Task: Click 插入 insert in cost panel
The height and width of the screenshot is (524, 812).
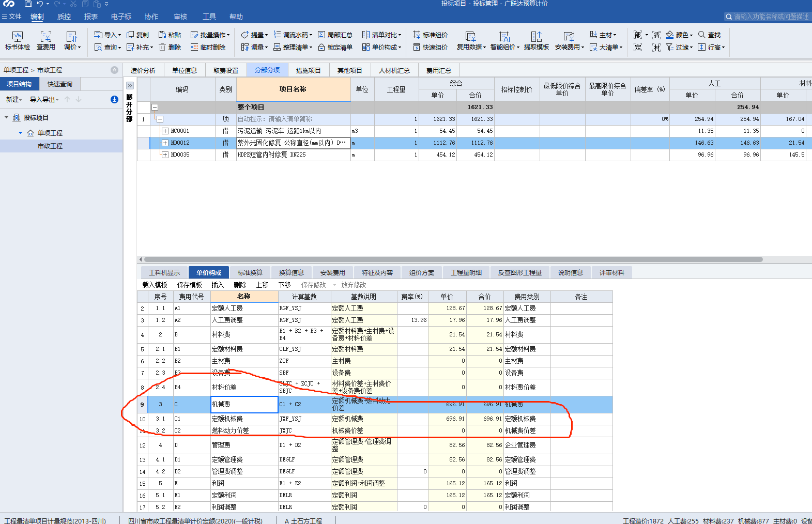Action: (218, 285)
